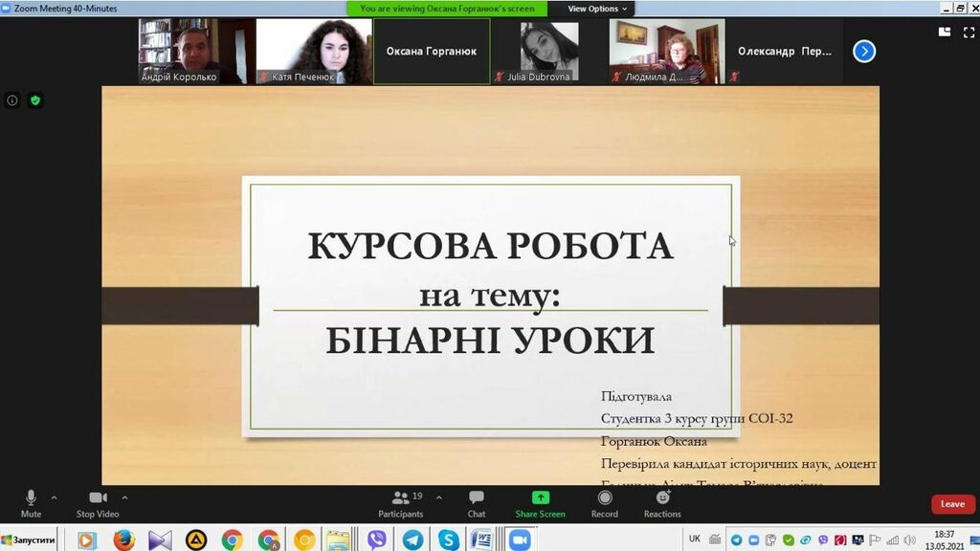Image resolution: width=980 pixels, height=551 pixels.
Task: Expand the arrow next to Participants
Action: point(438,497)
